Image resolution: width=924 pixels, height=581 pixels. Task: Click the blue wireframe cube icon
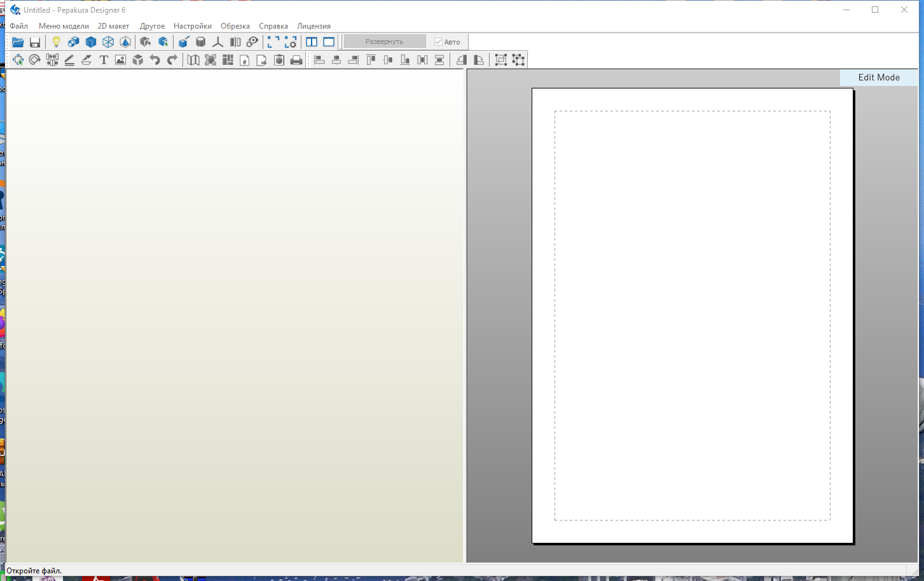(x=108, y=42)
